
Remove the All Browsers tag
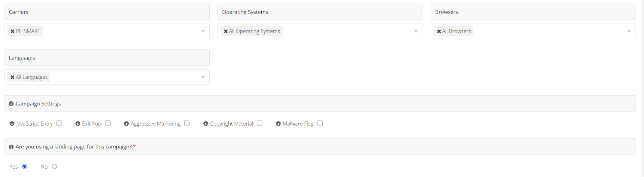pyautogui.click(x=439, y=31)
